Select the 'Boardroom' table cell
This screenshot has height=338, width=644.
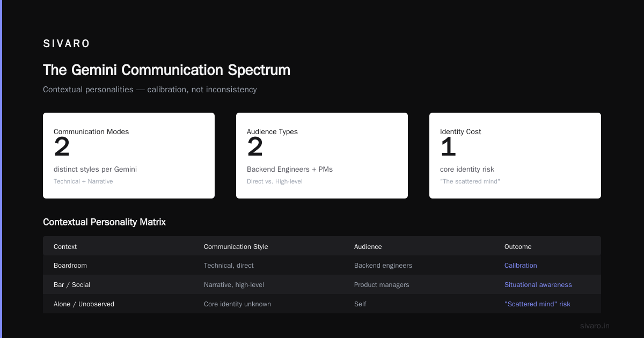(70, 266)
